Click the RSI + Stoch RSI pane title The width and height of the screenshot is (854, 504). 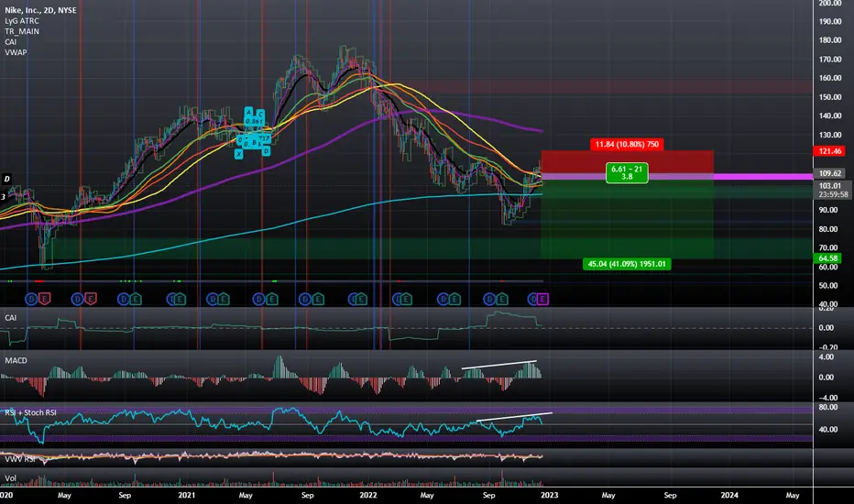tap(30, 412)
